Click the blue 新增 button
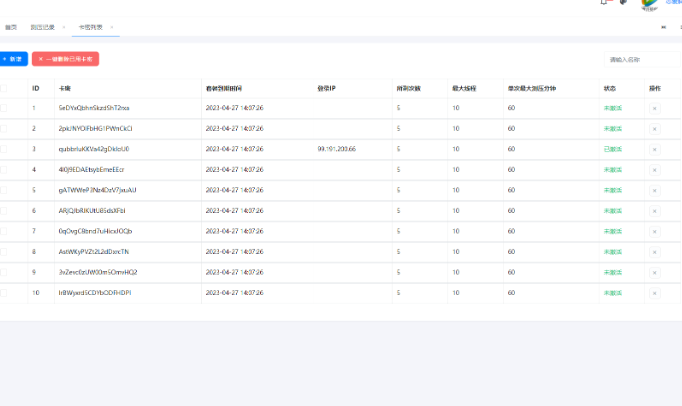 click(14, 60)
